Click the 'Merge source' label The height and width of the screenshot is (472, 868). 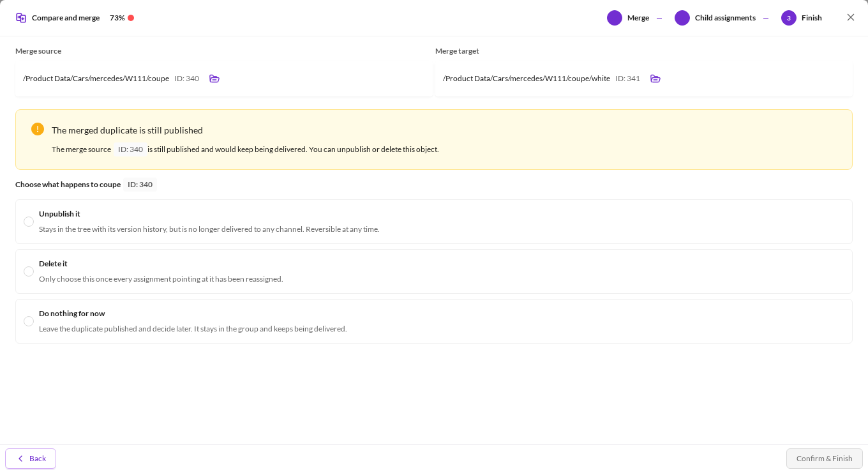tap(38, 51)
